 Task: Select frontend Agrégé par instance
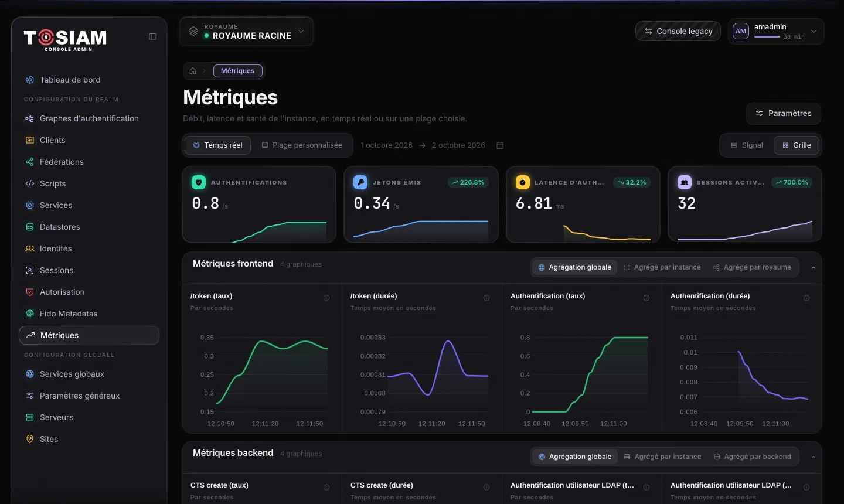pos(662,267)
